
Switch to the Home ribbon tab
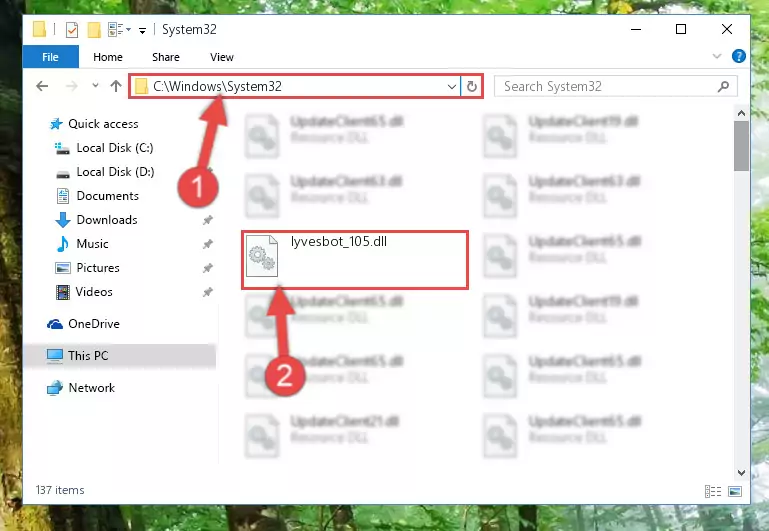point(108,57)
